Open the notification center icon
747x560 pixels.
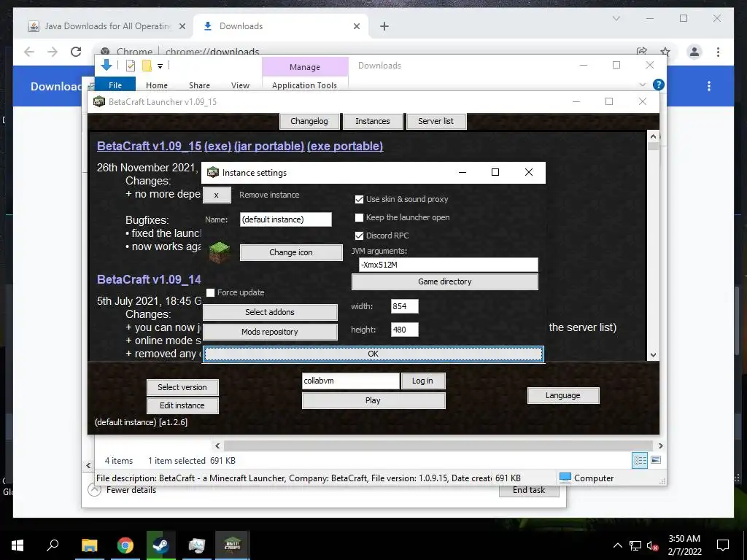[x=723, y=545]
